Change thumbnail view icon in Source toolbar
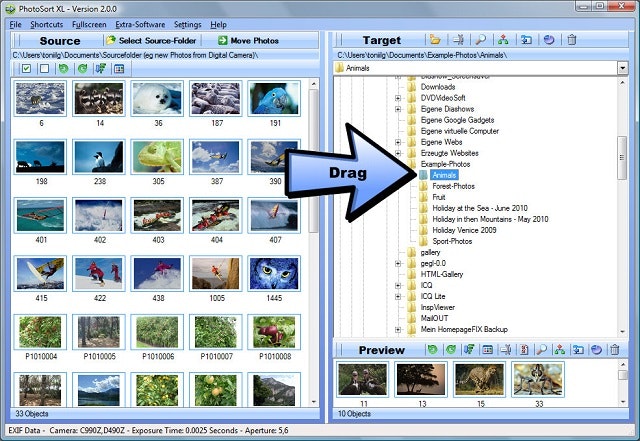The width and height of the screenshot is (640, 441). [119, 69]
